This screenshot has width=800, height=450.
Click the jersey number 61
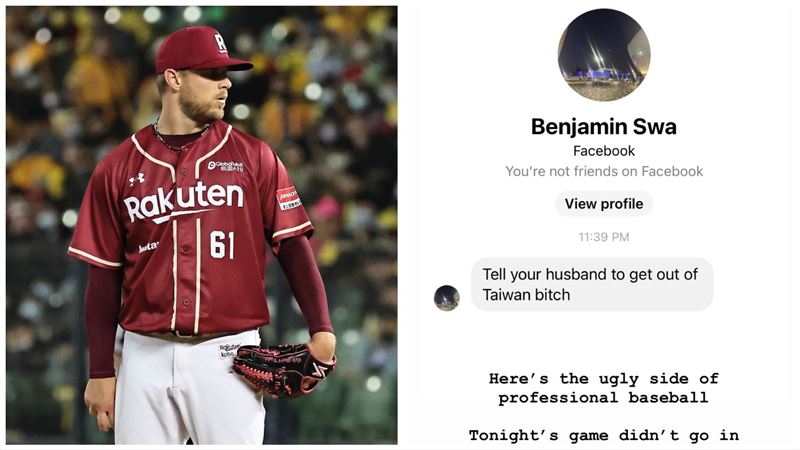pos(222,245)
